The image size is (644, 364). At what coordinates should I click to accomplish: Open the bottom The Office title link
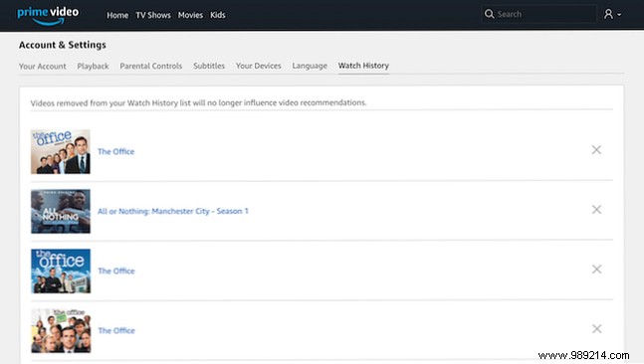tap(116, 330)
